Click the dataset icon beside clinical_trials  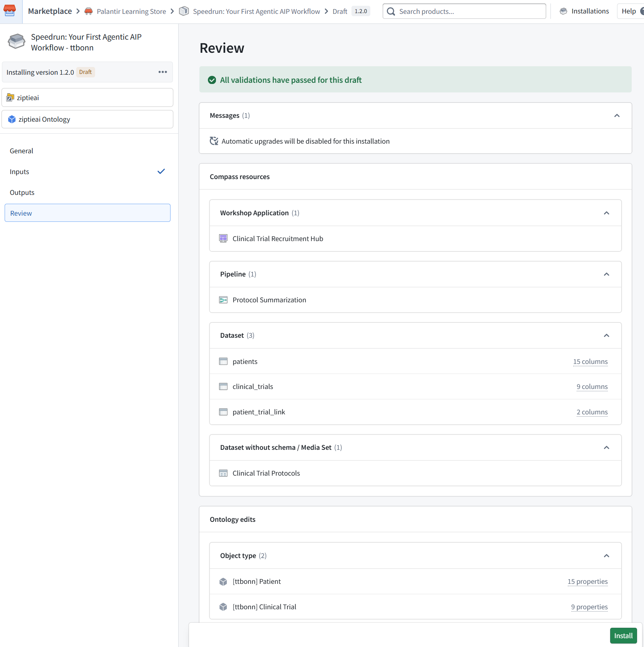click(x=223, y=386)
